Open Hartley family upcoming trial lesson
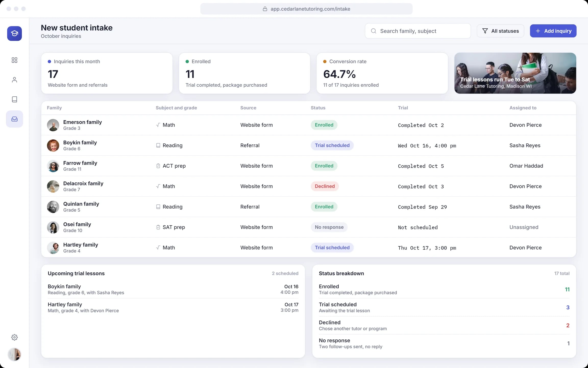This screenshot has height=368, width=588. (173, 307)
